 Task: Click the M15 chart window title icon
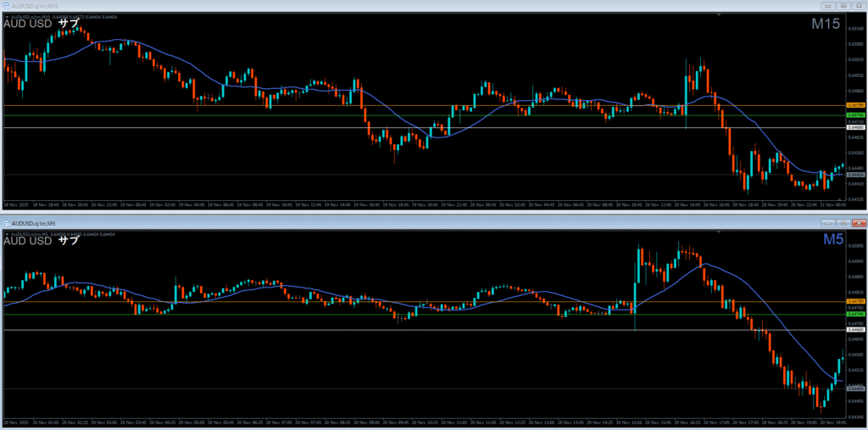(x=6, y=6)
